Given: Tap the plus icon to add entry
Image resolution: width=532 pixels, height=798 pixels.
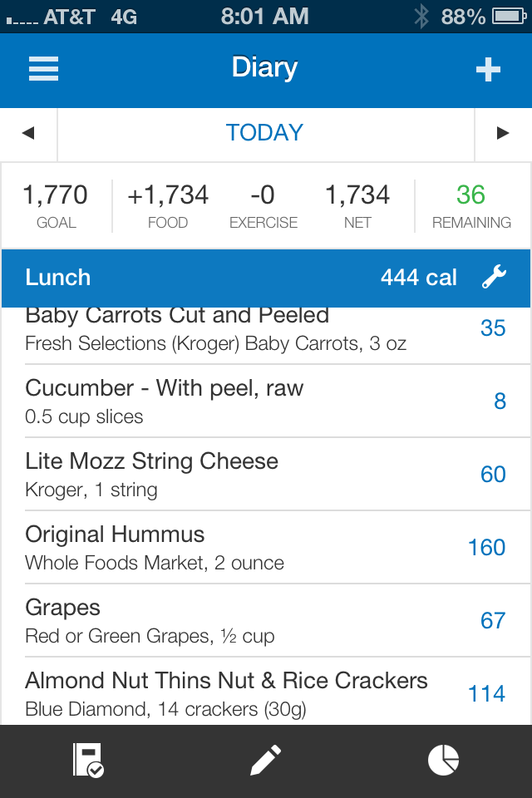Looking at the screenshot, I should point(488,69).
